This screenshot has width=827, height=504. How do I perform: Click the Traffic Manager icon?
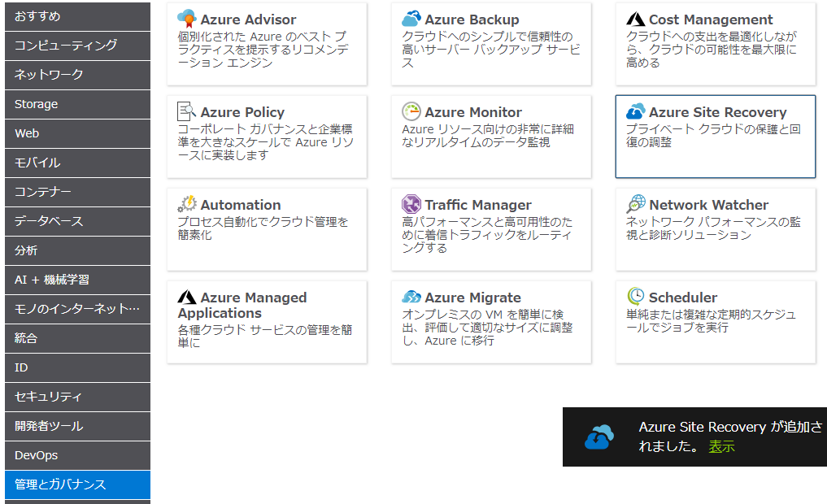click(411, 204)
